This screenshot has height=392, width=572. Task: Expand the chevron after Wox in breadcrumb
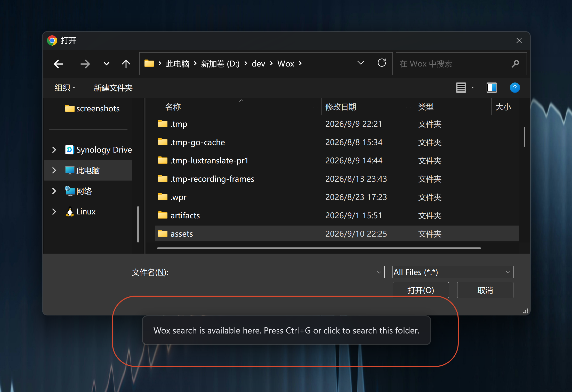click(300, 64)
